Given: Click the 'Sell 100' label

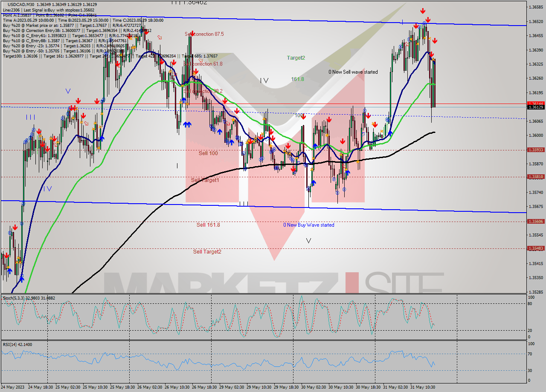Looking at the screenshot, I should click(208, 153).
